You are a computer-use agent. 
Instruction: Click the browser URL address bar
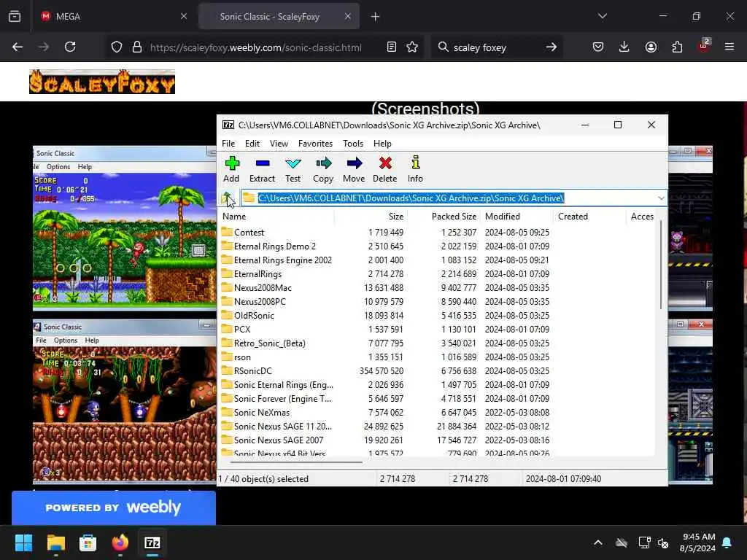tap(256, 47)
